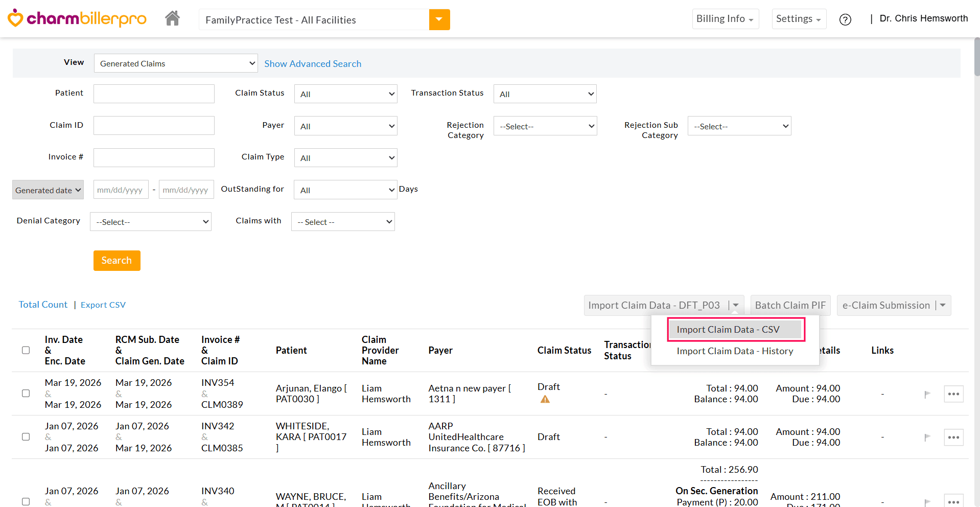The height and width of the screenshot is (507, 980).
Task: Open the View Generated Claims dropdown
Action: 176,63
